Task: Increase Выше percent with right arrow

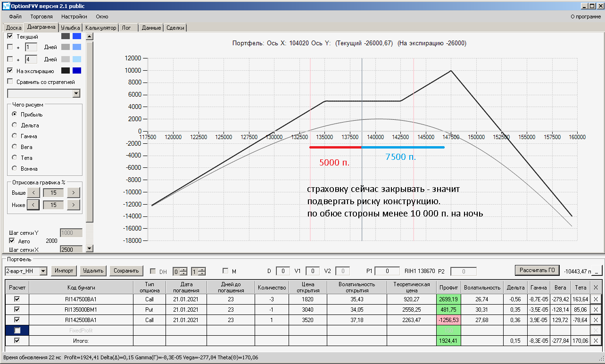Action: tap(74, 192)
